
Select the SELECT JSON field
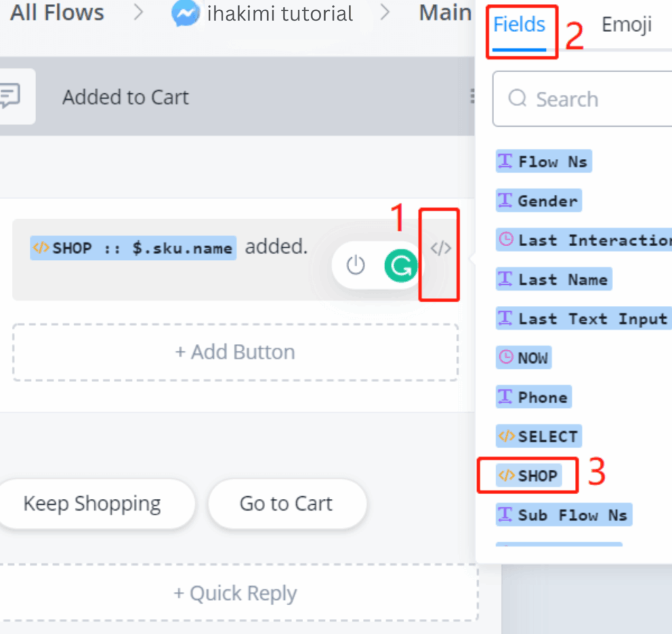pyautogui.click(x=539, y=436)
